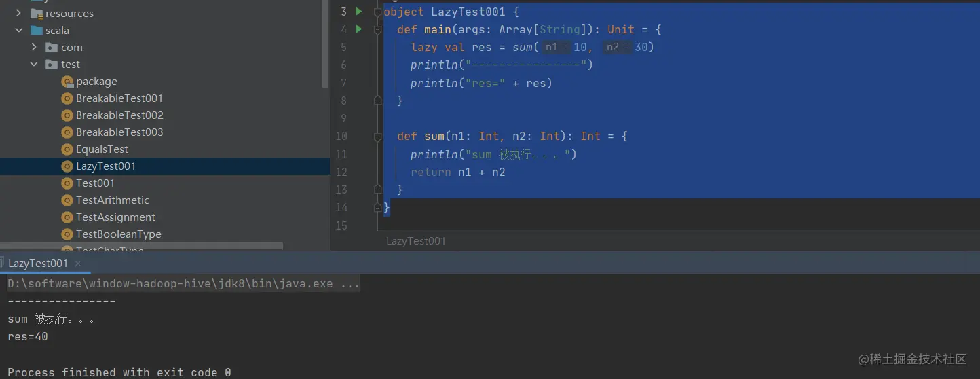Click the println("res=" + res) line
Viewport: 980px width, 379px height.
coord(482,83)
